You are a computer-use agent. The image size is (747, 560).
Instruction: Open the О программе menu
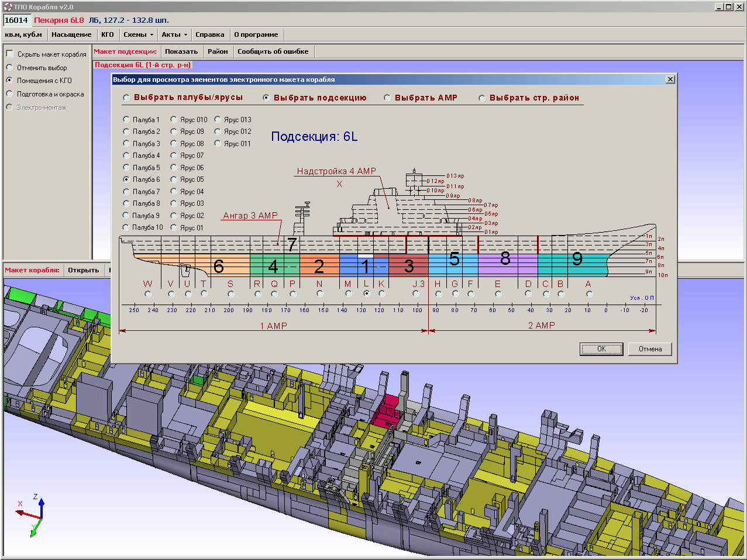click(x=256, y=34)
